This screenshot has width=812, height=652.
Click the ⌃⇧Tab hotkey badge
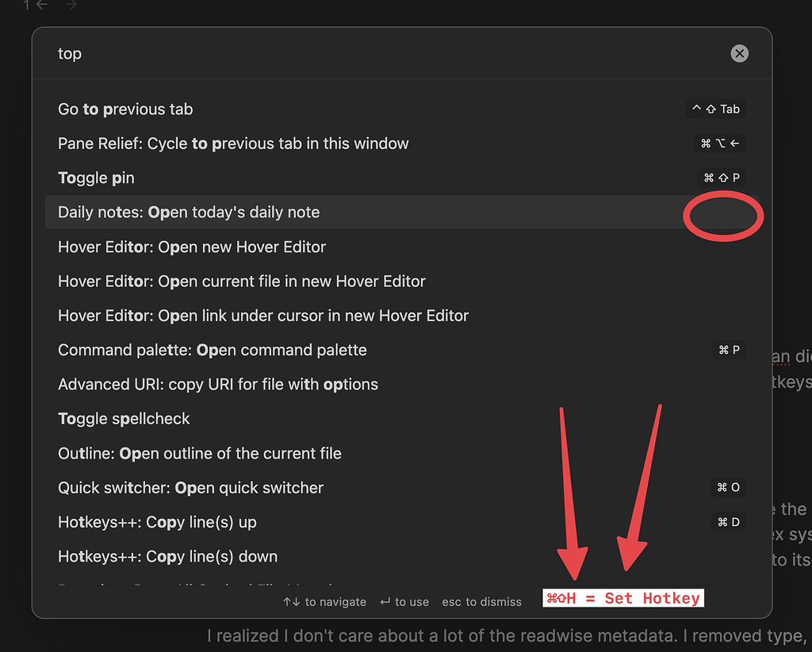pos(715,109)
